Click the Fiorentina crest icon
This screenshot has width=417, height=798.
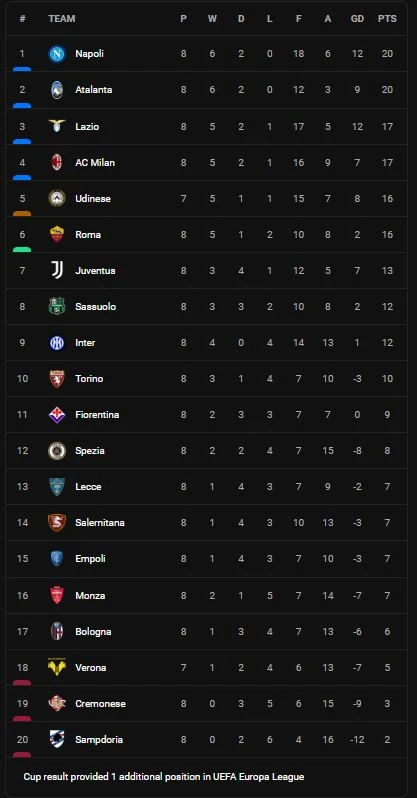pos(57,415)
